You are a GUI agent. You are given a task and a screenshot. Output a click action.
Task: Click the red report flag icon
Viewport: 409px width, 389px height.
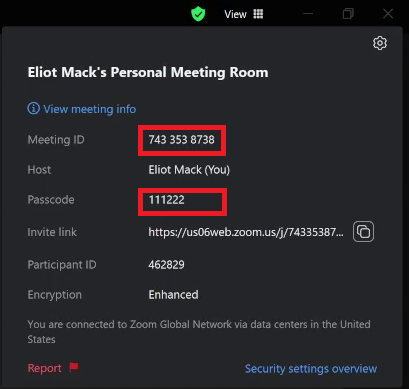coord(74,367)
